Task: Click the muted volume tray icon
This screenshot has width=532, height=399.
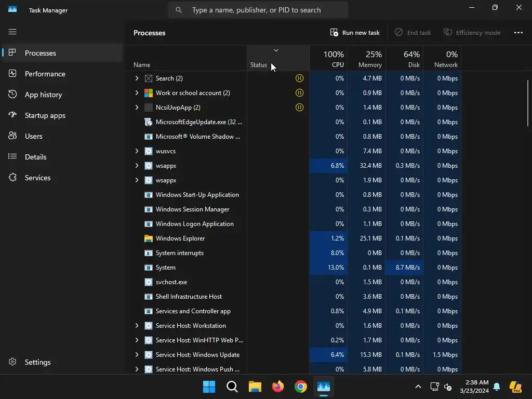Action: tap(448, 387)
